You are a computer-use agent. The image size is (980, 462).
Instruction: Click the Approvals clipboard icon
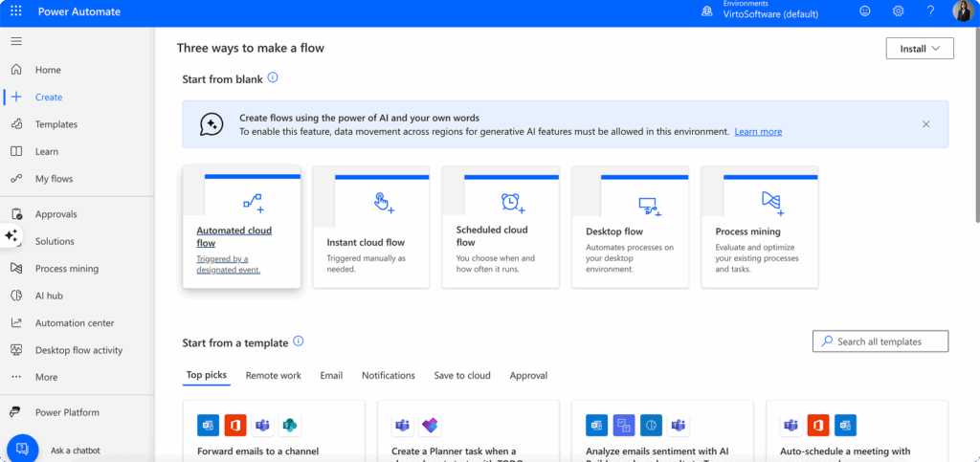click(16, 214)
